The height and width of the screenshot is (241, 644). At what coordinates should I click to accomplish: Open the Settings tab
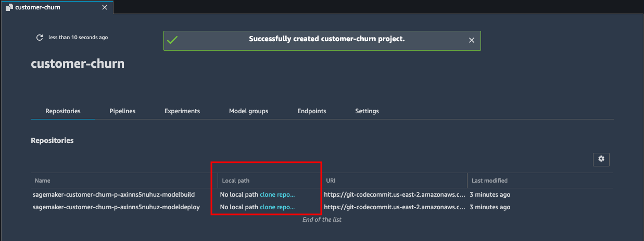point(367,111)
